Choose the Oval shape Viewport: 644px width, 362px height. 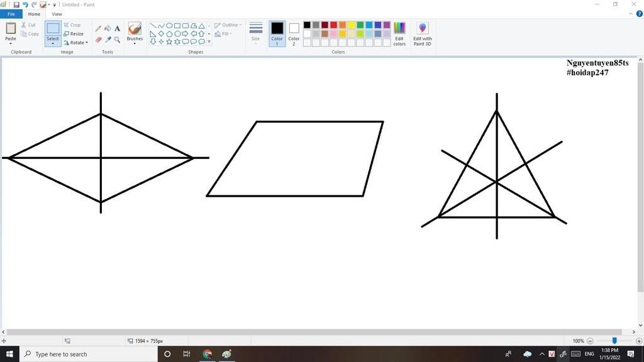click(169, 26)
